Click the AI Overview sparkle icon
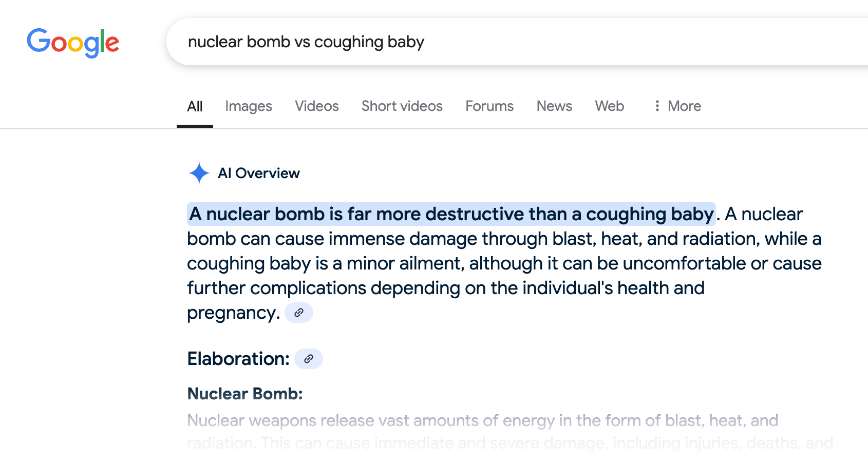This screenshot has width=868, height=463. (x=199, y=173)
